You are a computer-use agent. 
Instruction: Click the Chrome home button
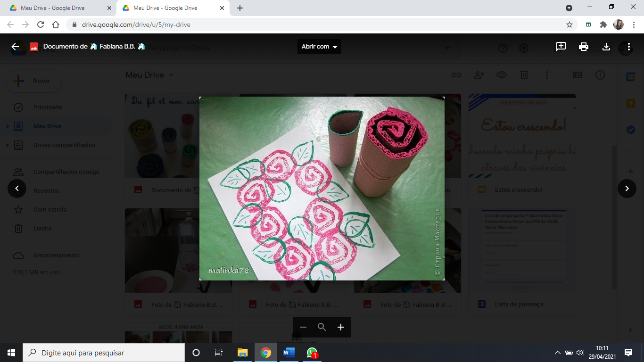tap(56, 25)
